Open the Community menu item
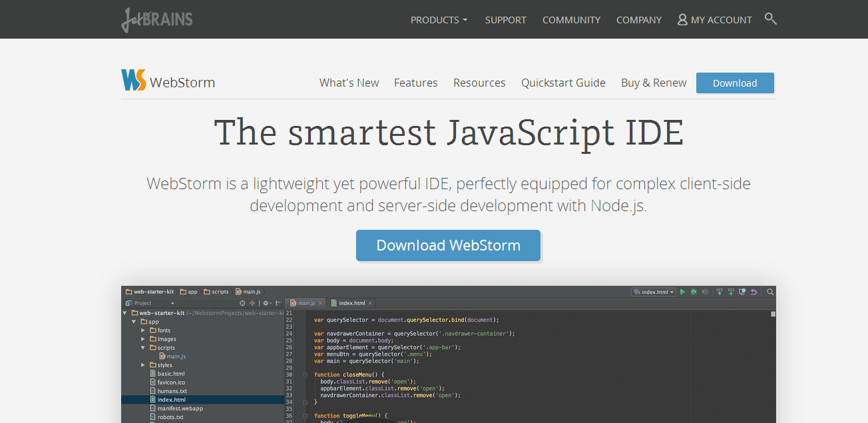This screenshot has width=868, height=423. pyautogui.click(x=571, y=20)
